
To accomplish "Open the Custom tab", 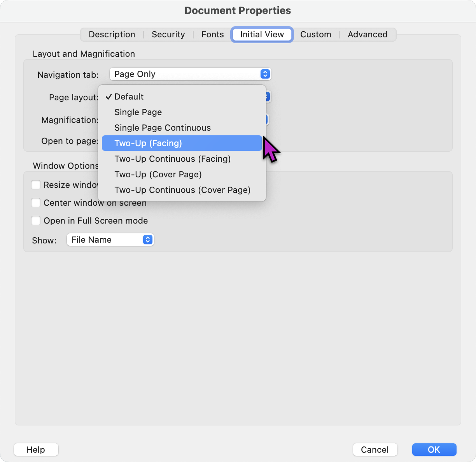I will tap(316, 34).
